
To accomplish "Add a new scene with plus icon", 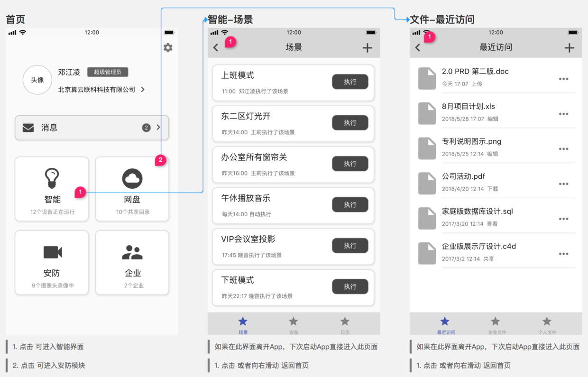I will tap(367, 47).
